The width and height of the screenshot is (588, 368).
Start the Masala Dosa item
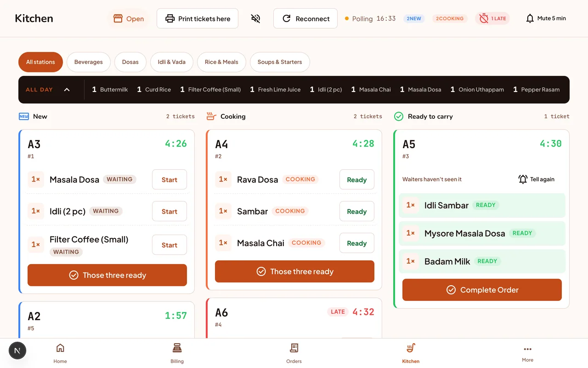(170, 179)
